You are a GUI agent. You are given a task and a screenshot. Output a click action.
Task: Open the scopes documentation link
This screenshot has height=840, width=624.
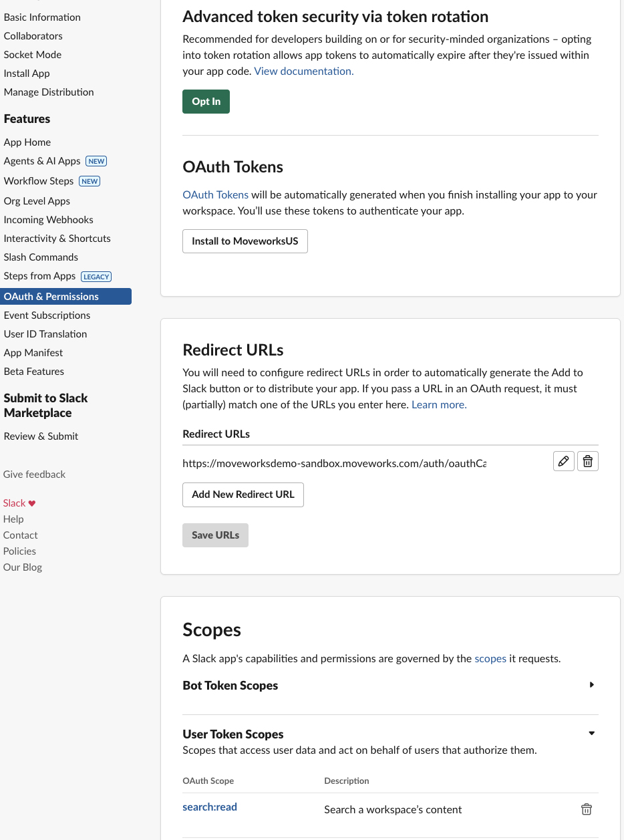point(490,659)
